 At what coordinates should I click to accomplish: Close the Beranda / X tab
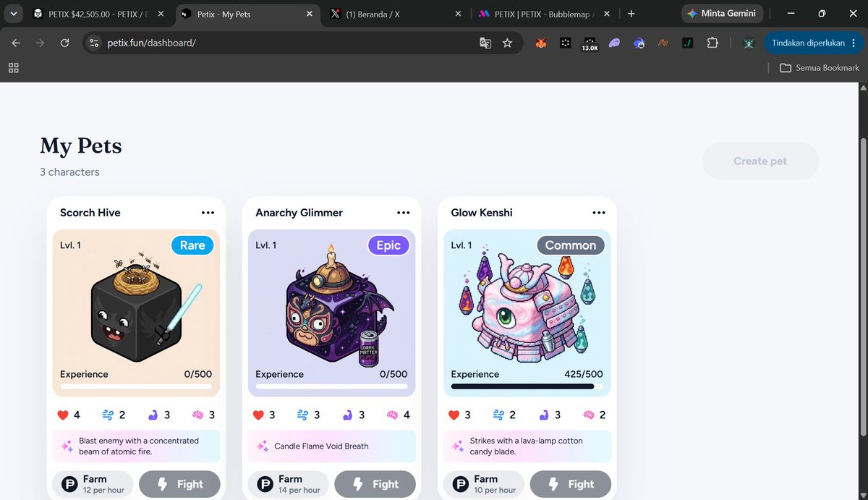point(458,14)
